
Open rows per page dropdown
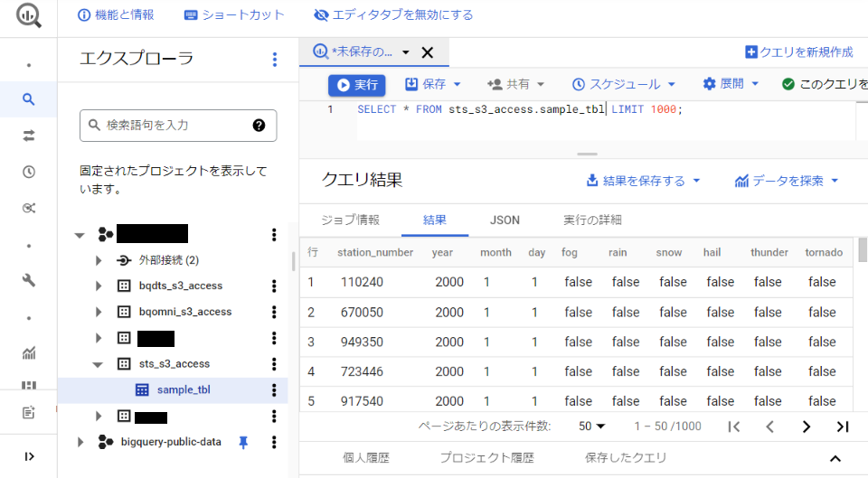click(592, 426)
